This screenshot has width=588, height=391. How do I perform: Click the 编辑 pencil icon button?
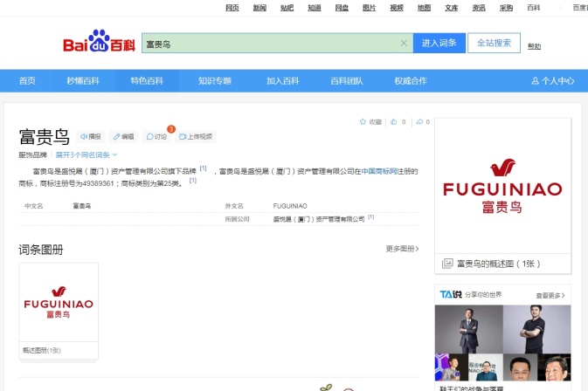click(124, 137)
